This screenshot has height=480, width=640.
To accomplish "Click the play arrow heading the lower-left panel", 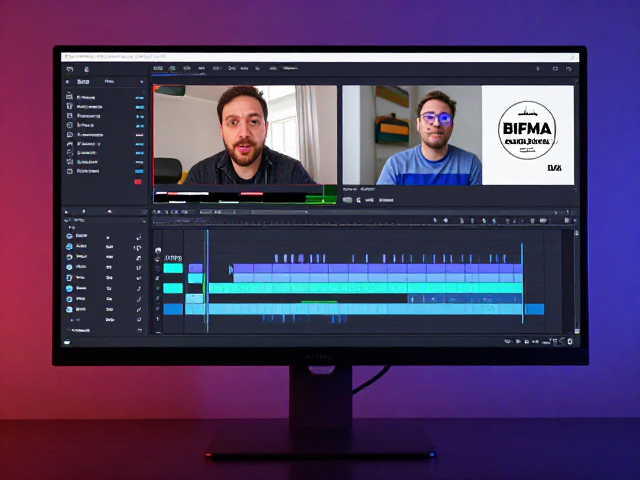I will 67,212.
